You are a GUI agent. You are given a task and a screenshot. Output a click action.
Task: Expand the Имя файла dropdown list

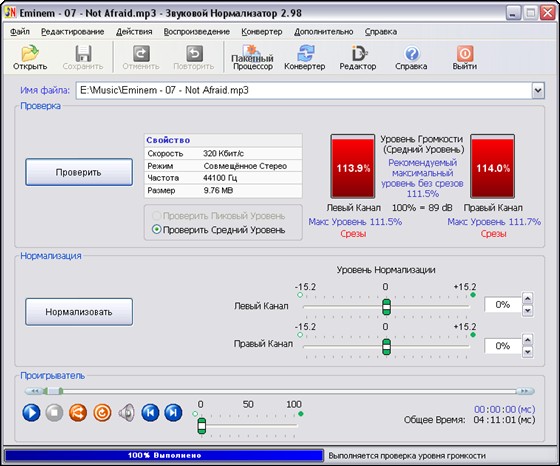tap(538, 90)
